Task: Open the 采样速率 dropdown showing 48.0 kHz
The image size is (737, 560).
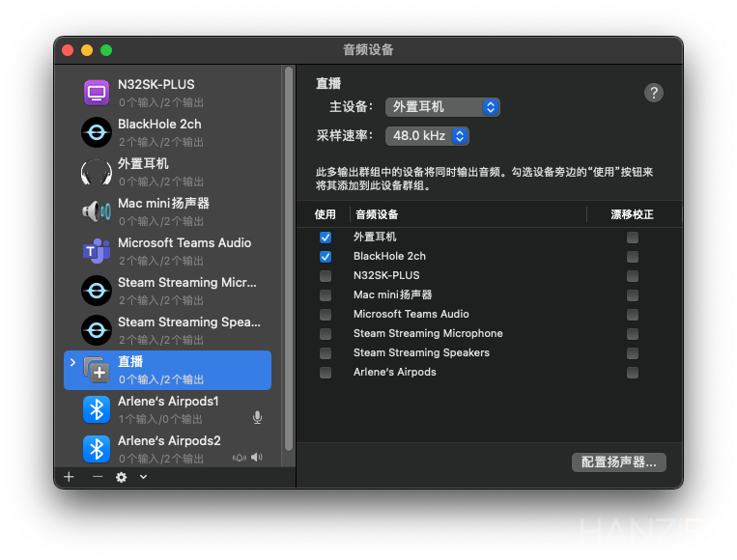Action: 427,136
